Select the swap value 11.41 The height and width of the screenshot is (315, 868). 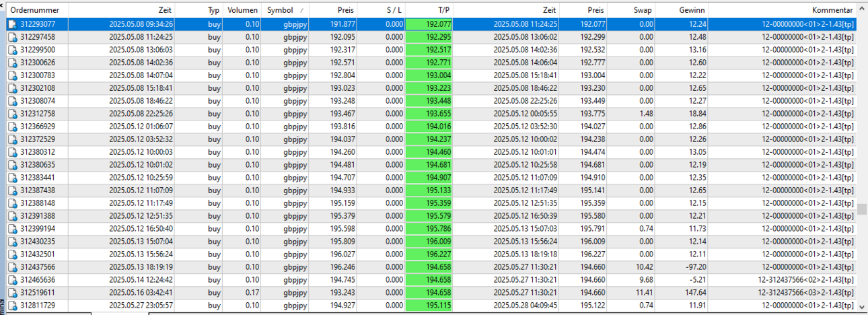(x=643, y=292)
